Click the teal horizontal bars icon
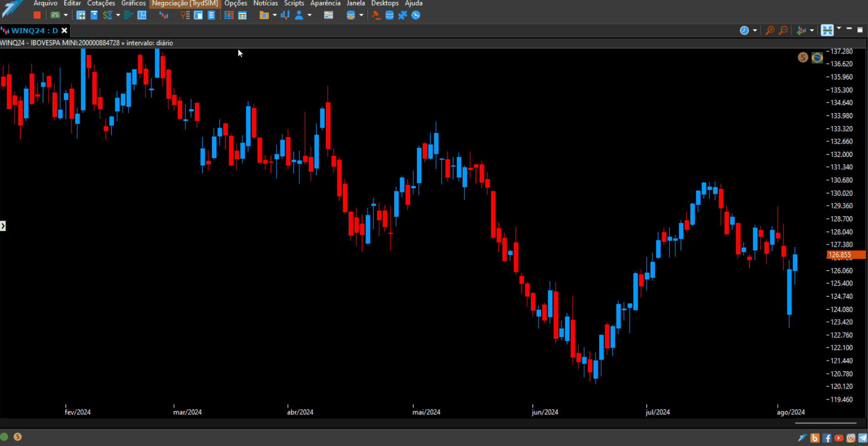Screen dimensions: 868x446 (x=128, y=15)
